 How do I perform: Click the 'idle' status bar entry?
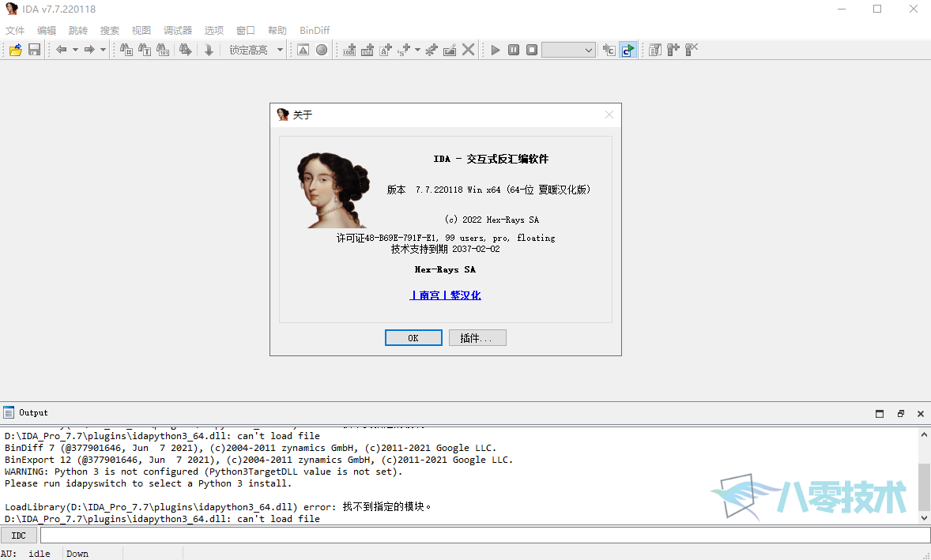pos(40,554)
